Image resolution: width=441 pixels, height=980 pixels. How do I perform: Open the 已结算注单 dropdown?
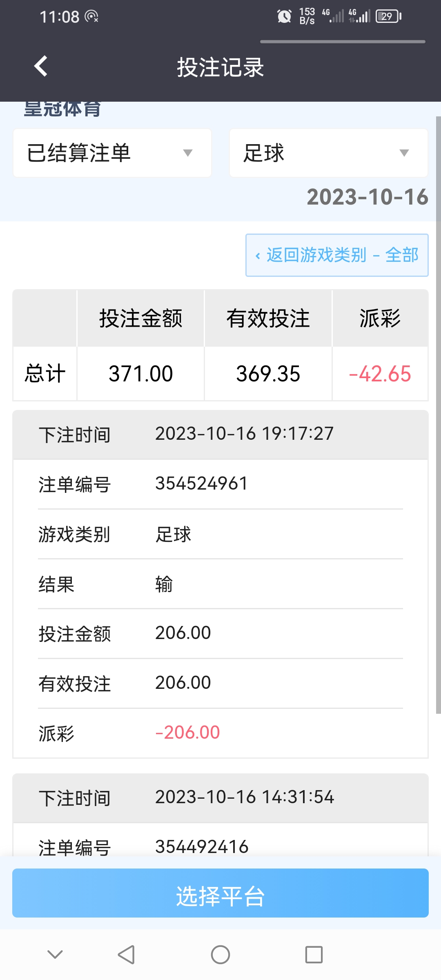(112, 153)
